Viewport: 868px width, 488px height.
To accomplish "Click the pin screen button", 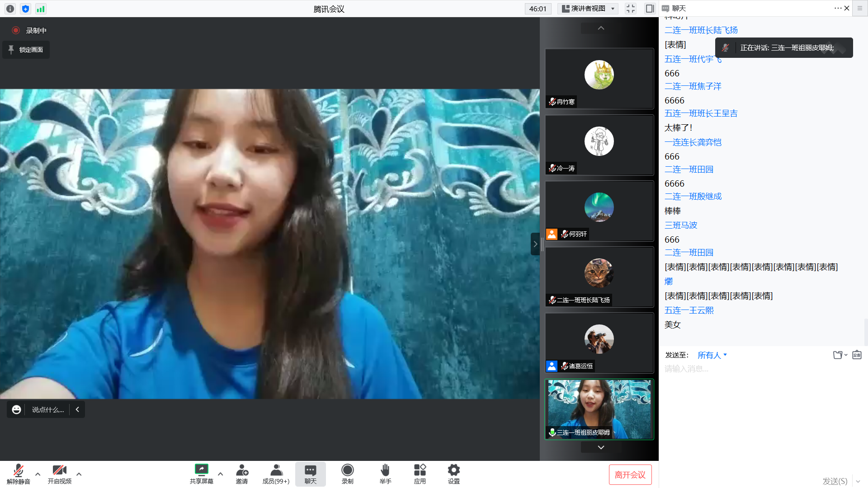I will tap(26, 50).
